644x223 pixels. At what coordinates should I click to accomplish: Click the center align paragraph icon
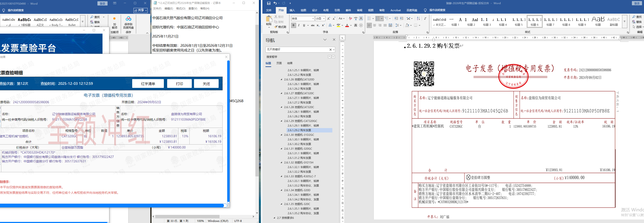coord(375,25)
